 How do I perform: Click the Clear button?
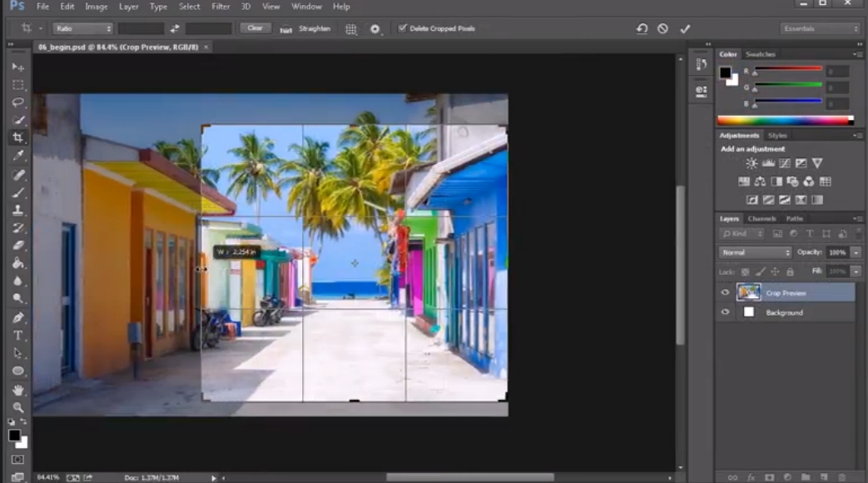coord(255,28)
